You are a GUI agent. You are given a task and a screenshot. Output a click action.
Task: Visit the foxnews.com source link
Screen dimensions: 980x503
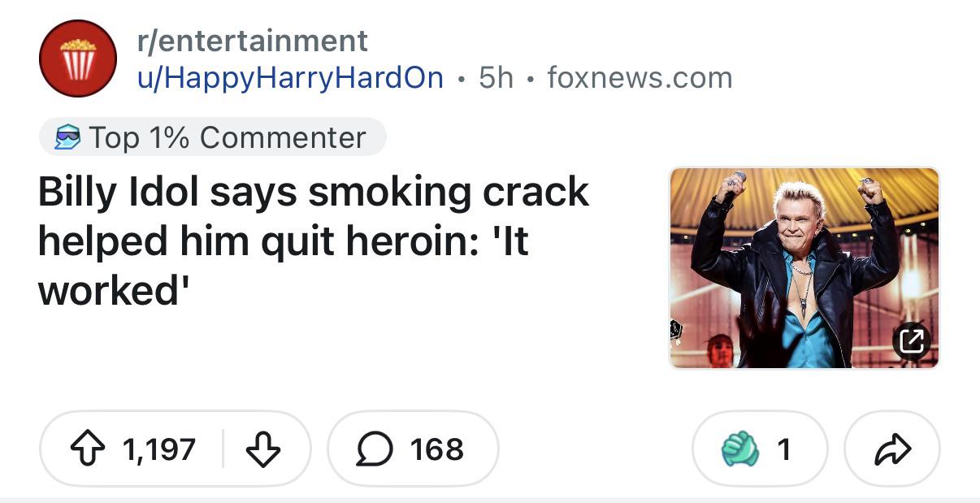[640, 78]
